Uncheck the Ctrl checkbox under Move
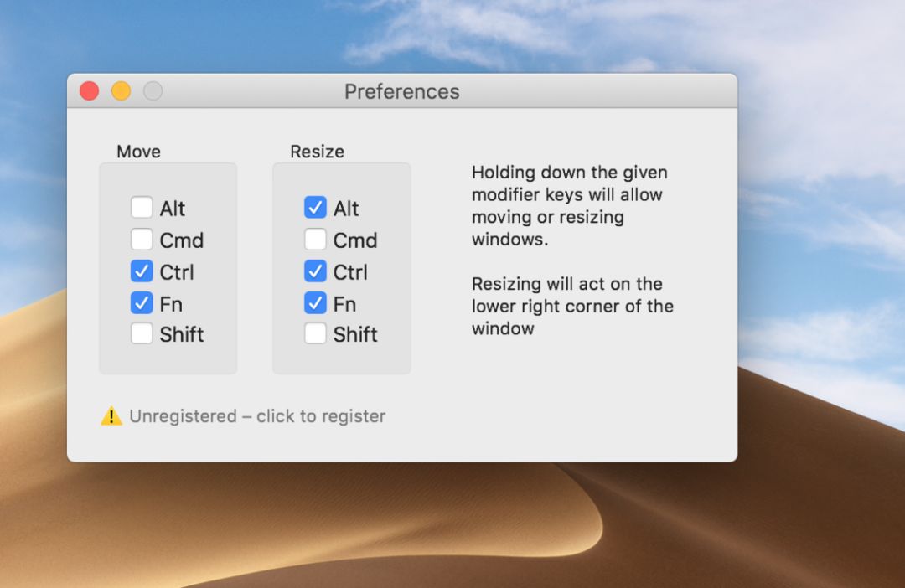The width and height of the screenshot is (905, 588). 142,271
